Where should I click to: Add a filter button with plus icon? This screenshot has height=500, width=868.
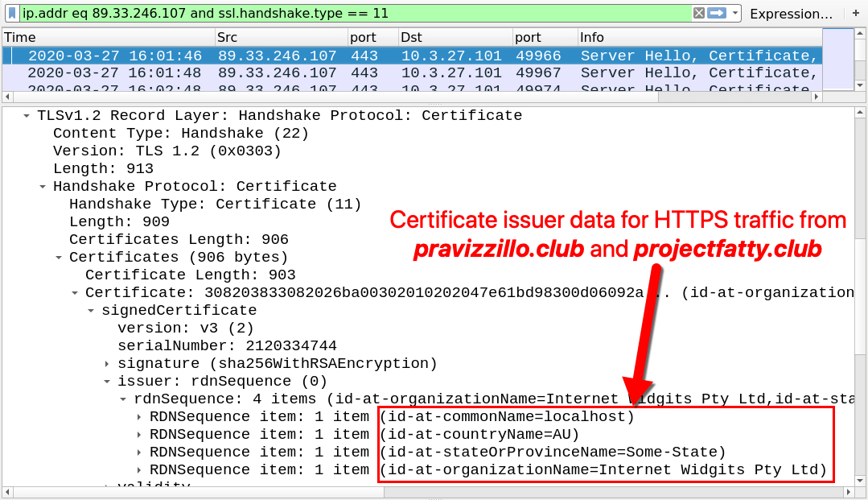pos(855,13)
